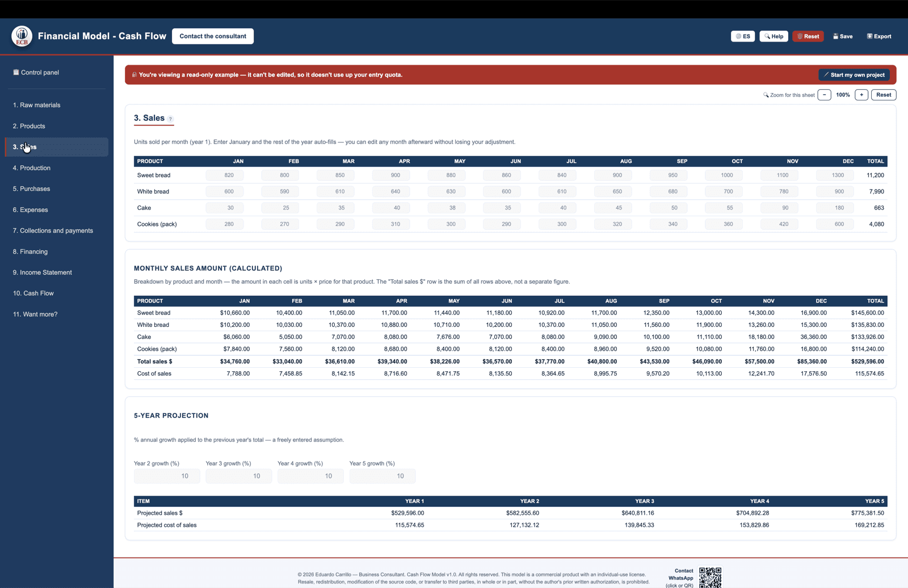Click Sweet bread September units field
The image size is (908, 588).
[x=669, y=175]
